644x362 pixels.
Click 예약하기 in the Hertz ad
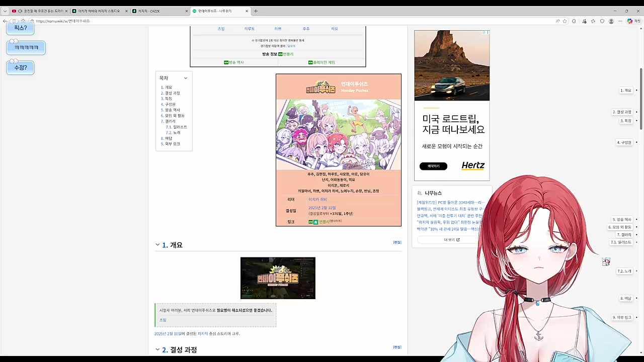[433, 166]
